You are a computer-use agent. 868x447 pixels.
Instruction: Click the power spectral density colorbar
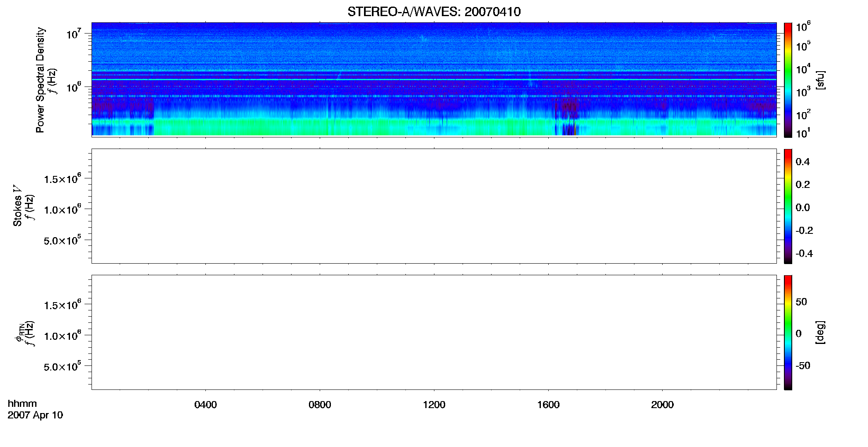click(788, 80)
